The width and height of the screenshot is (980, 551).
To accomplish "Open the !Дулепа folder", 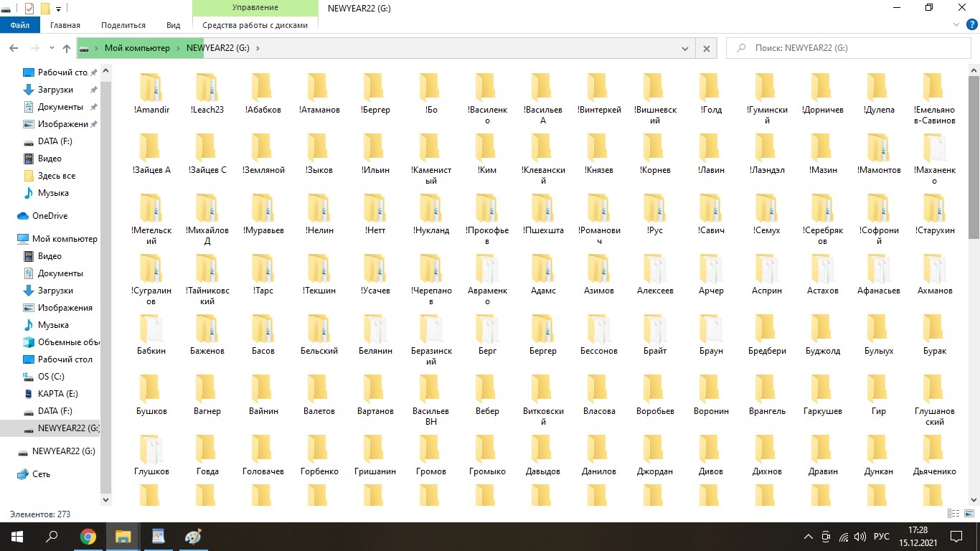I will click(879, 93).
